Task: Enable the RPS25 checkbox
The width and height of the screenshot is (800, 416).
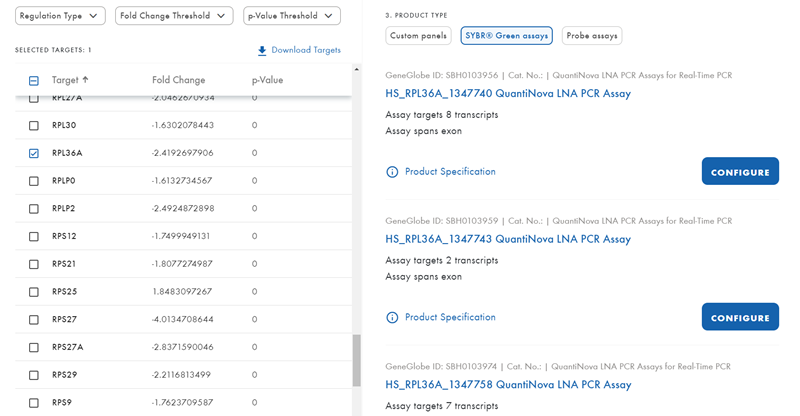Action: click(x=34, y=292)
